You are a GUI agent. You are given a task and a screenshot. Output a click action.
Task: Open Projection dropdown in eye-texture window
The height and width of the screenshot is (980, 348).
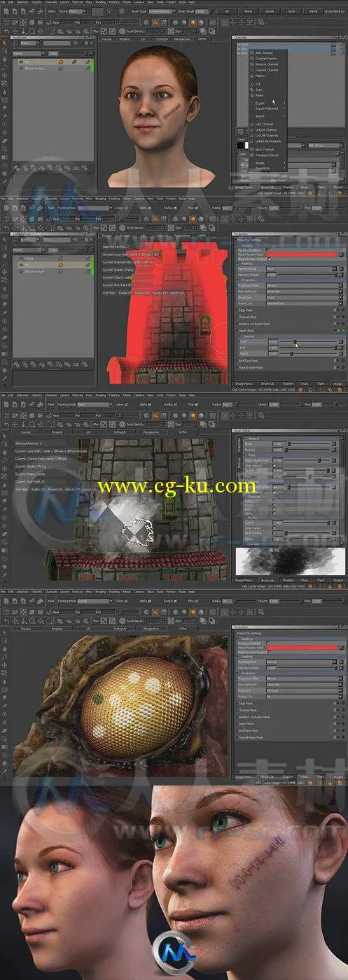point(304,690)
